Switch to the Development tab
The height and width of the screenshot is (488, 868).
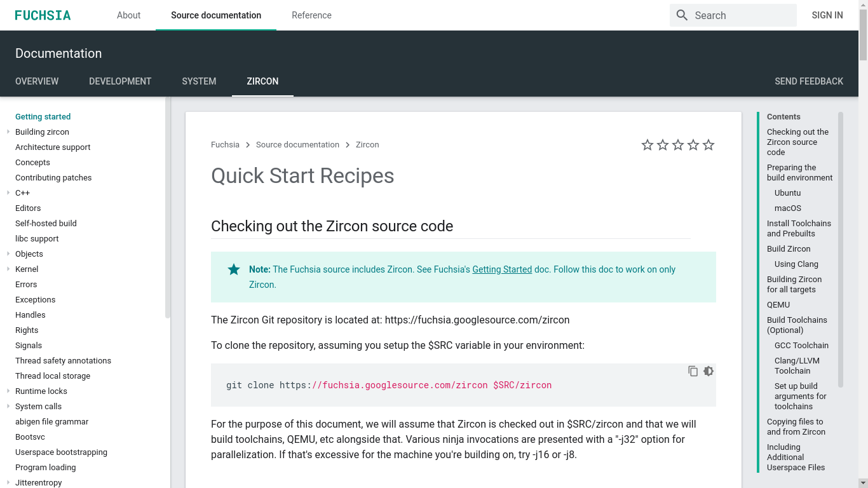(x=120, y=81)
